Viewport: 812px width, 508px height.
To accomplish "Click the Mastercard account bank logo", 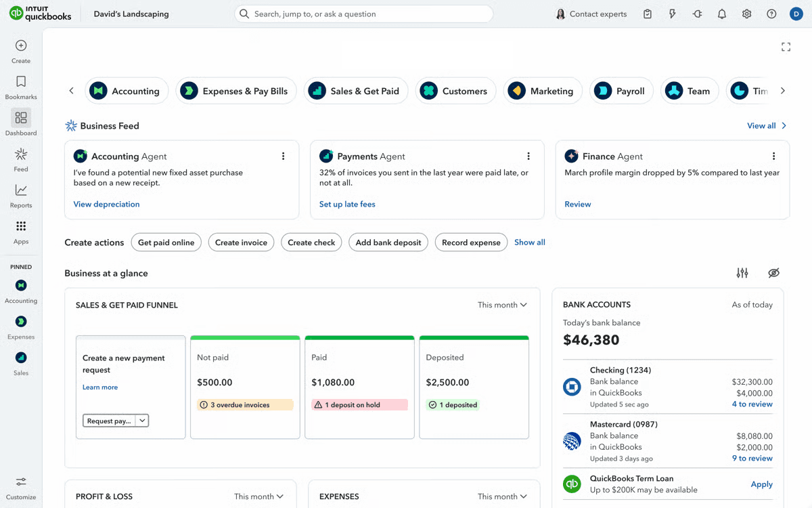I will pyautogui.click(x=572, y=441).
